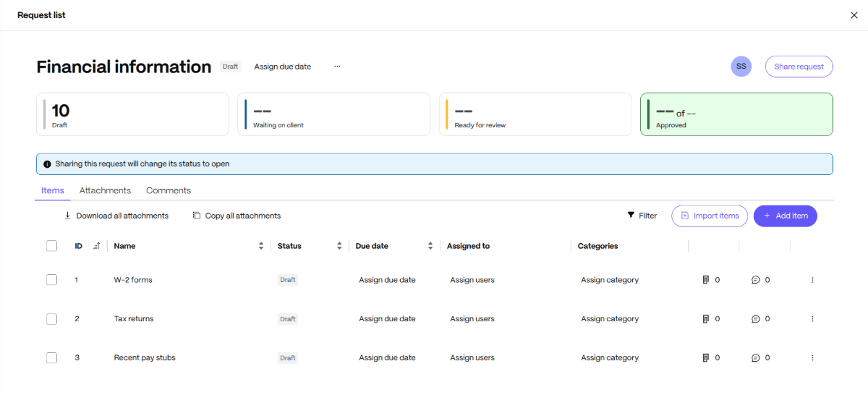This screenshot has width=868, height=395.
Task: Select the Ready for review card
Action: [535, 114]
